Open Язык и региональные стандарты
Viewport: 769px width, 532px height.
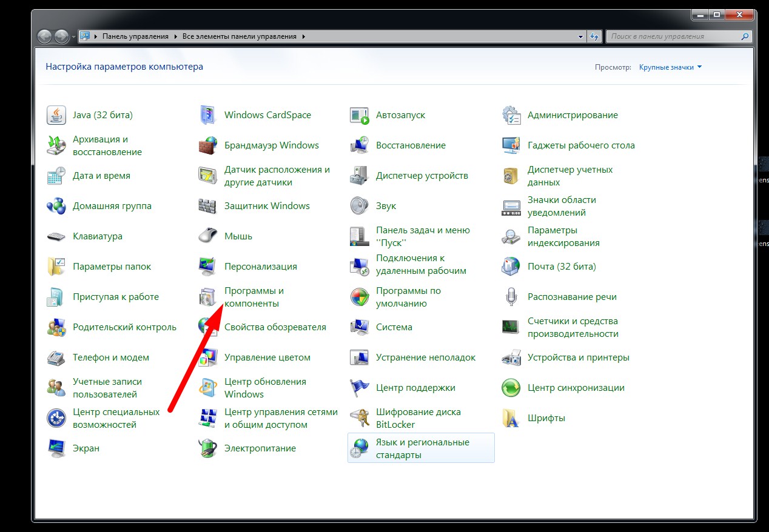coord(422,448)
